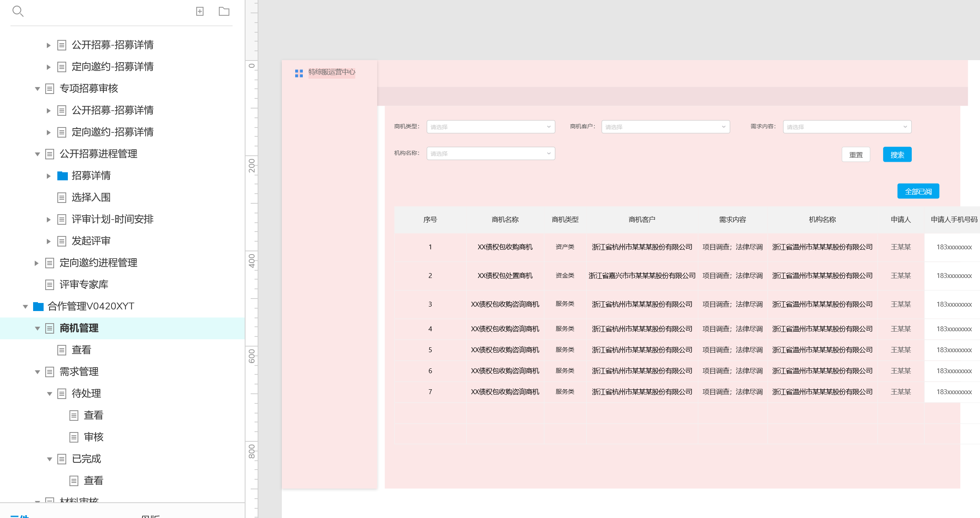The width and height of the screenshot is (980, 518).
Task: Click page icon beside 选择入围
Action: 62,197
